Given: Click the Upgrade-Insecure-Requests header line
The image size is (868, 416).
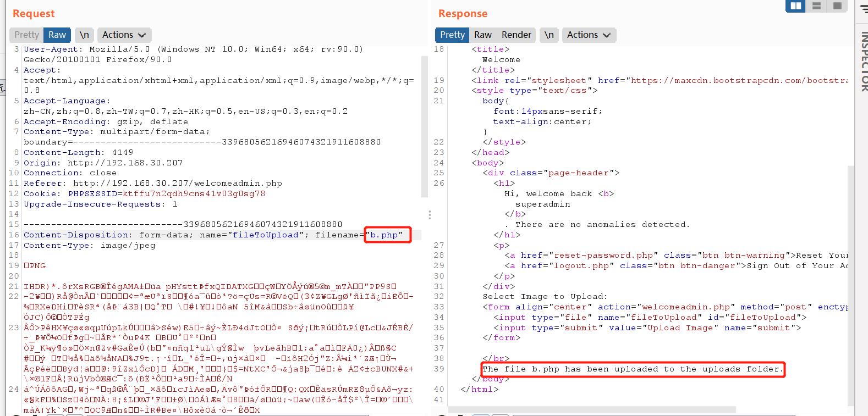Looking at the screenshot, I should click(100, 204).
